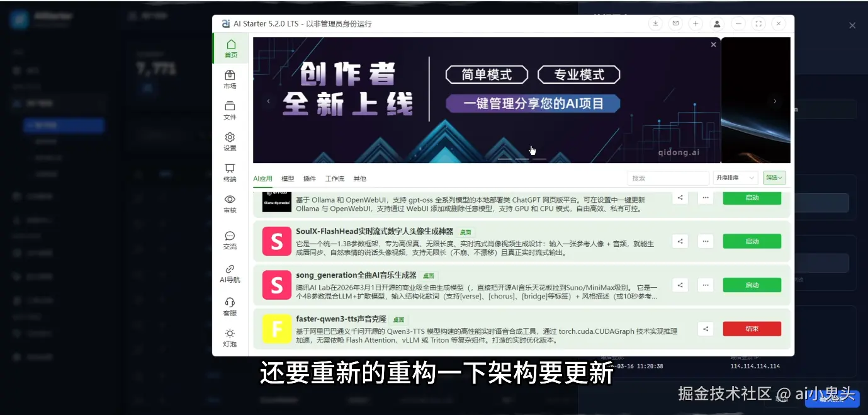Viewport: 868px width, 415px height.
Task: Click the 桌面 tag on SoulX-FlashHead
Action: 466,232
